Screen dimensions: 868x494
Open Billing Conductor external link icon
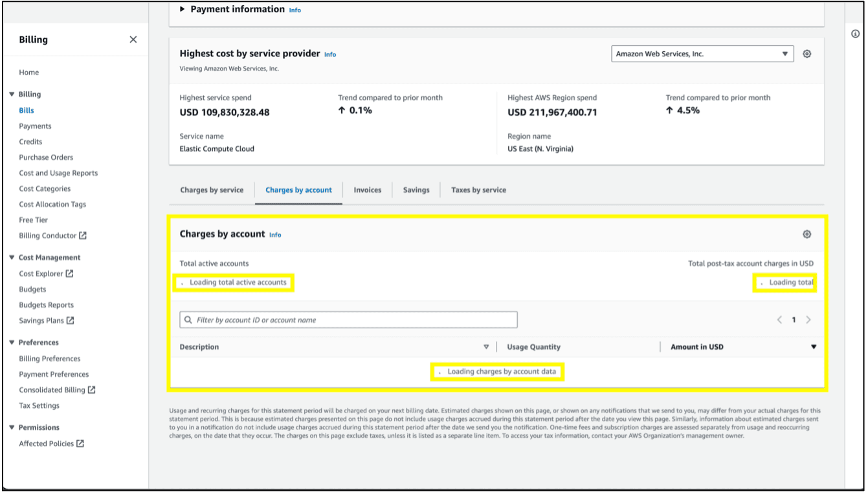83,236
